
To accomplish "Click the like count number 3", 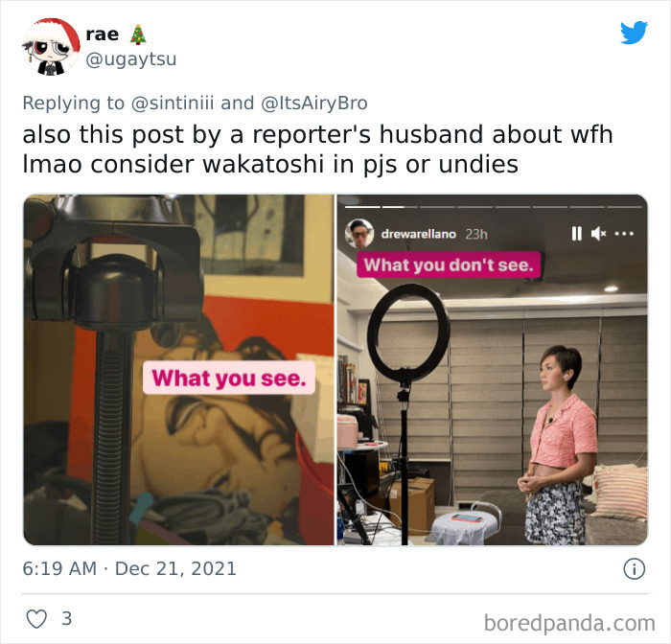I will 67,619.
